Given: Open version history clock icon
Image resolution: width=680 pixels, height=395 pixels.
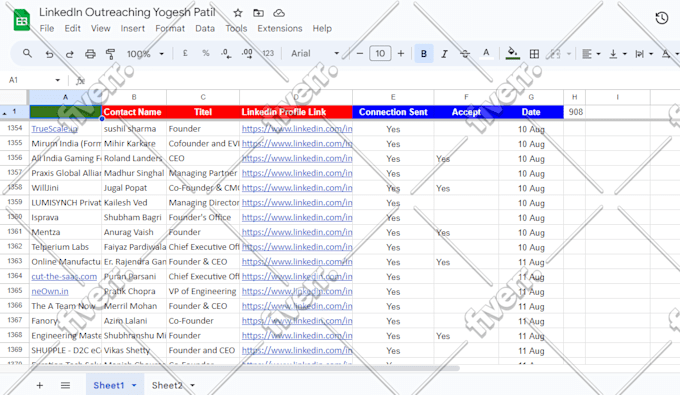Looking at the screenshot, I should tap(661, 18).
